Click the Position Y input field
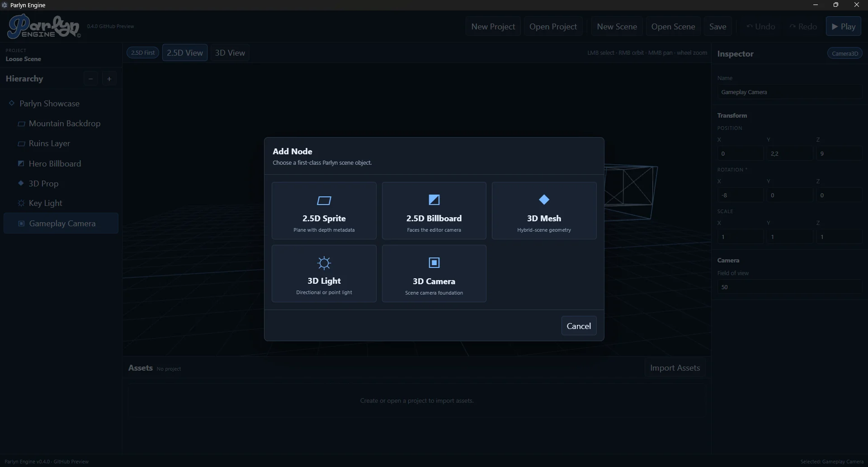Viewport: 868px width, 467px height. [x=790, y=153]
